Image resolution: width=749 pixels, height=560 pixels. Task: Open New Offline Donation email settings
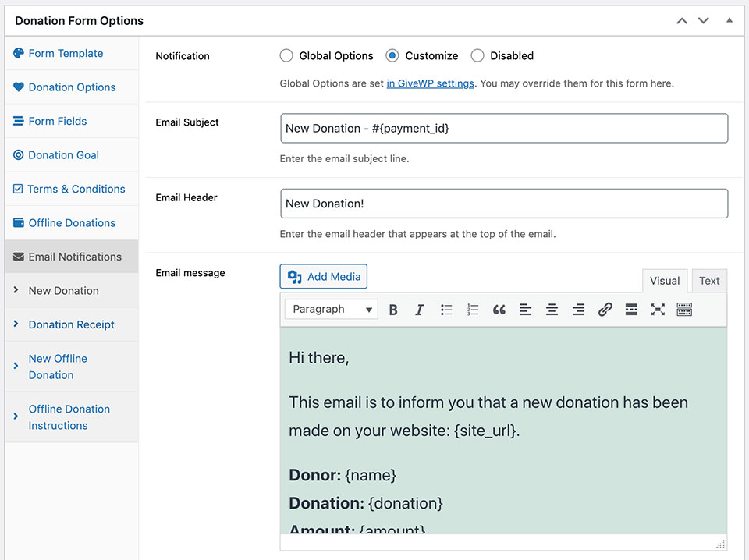tap(72, 367)
